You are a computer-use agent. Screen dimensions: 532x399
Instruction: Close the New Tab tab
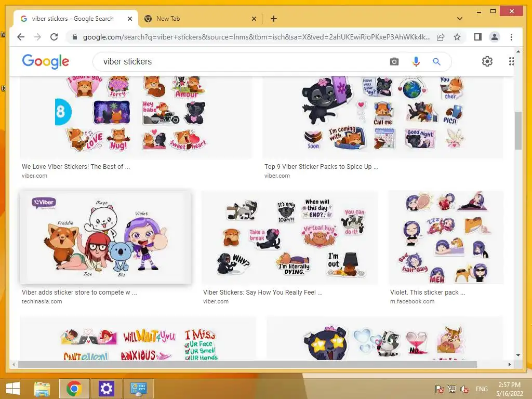[x=254, y=19]
